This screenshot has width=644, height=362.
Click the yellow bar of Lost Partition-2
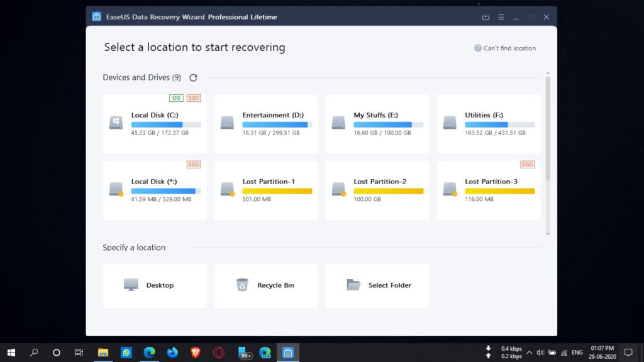(x=389, y=191)
